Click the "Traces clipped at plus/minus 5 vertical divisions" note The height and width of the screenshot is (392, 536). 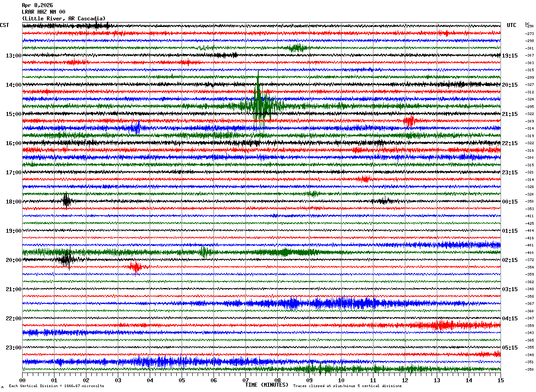tap(347, 386)
